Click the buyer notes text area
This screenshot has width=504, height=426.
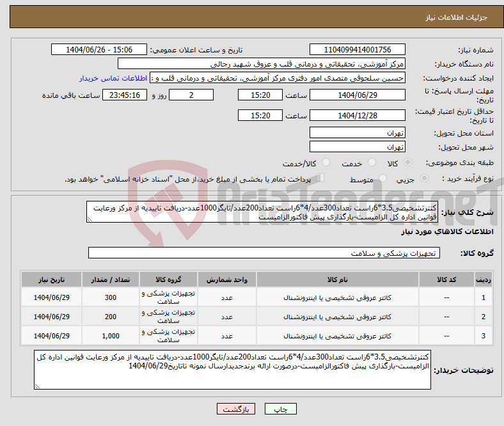coord(232,370)
